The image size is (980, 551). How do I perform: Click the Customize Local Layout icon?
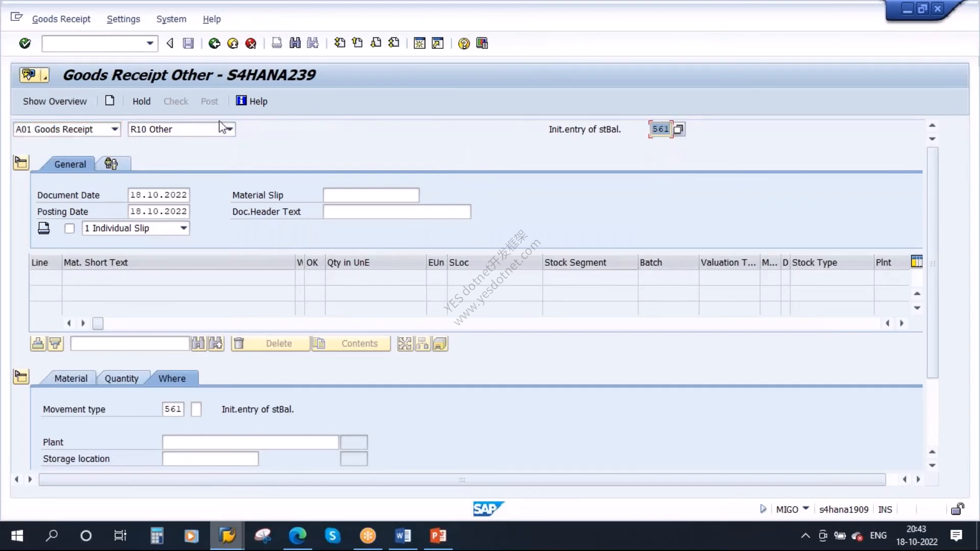coord(482,43)
